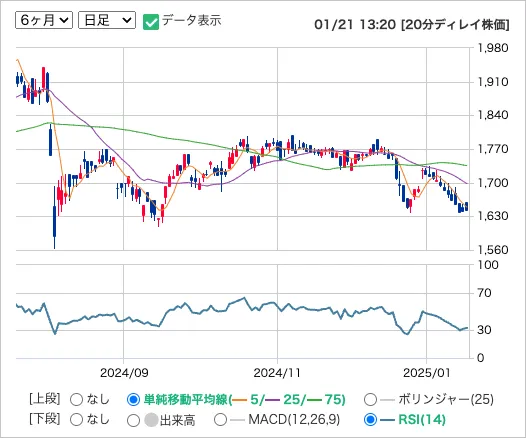526x439 pixels.
Task: Open the 6ヶ月 period dropdown
Action: (x=44, y=20)
